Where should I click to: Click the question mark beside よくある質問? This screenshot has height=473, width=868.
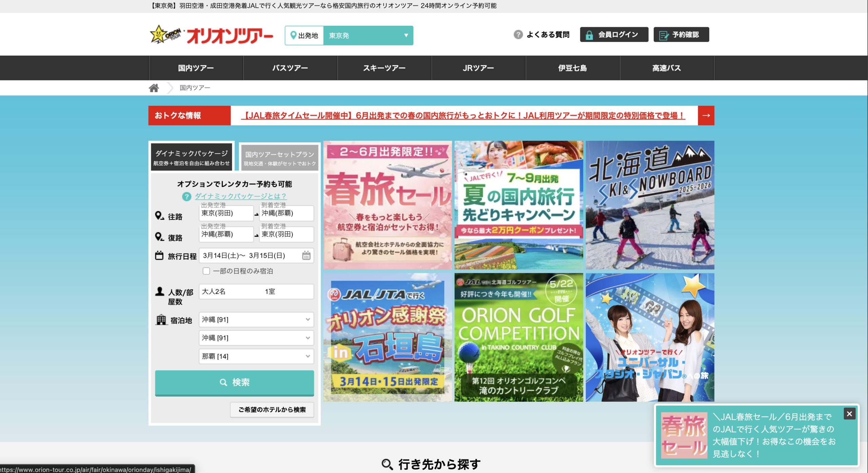(518, 35)
